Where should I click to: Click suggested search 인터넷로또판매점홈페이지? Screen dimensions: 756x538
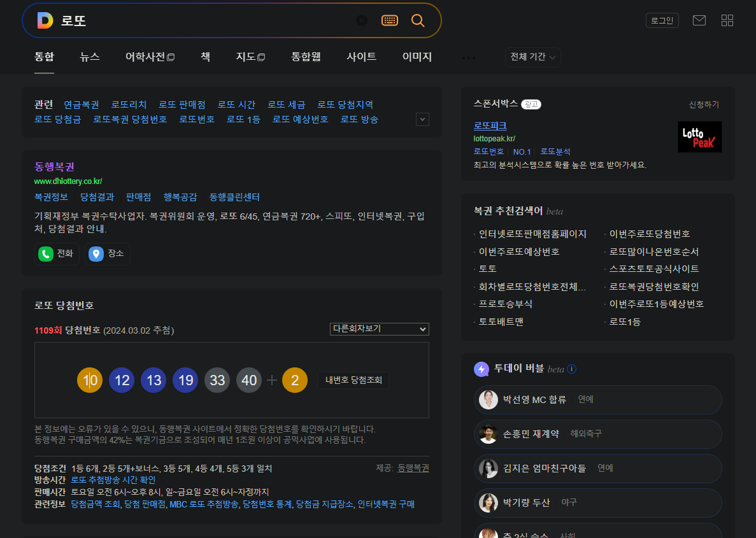532,234
